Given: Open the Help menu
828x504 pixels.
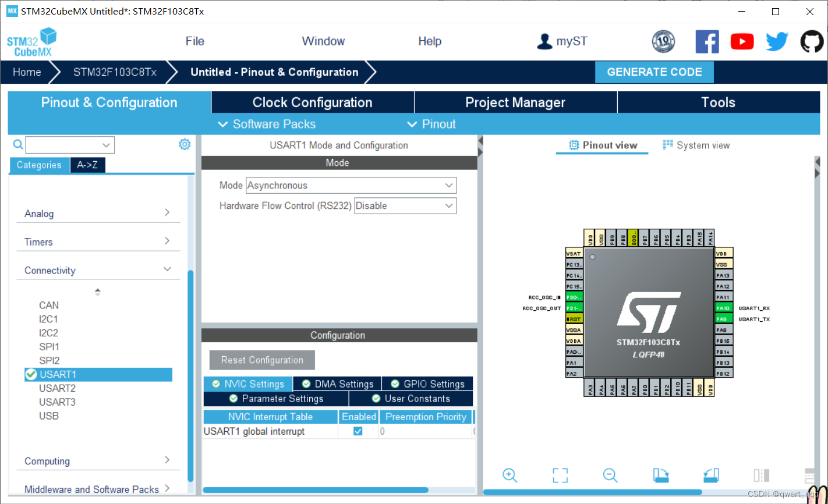Looking at the screenshot, I should [430, 41].
